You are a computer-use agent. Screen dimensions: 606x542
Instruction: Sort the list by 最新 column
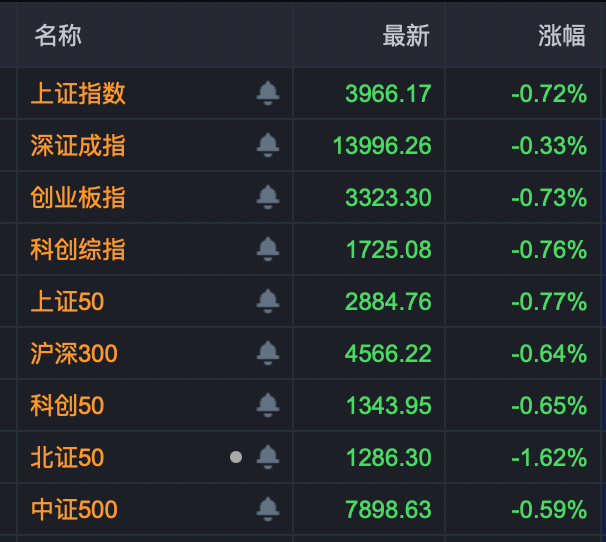[x=405, y=36]
